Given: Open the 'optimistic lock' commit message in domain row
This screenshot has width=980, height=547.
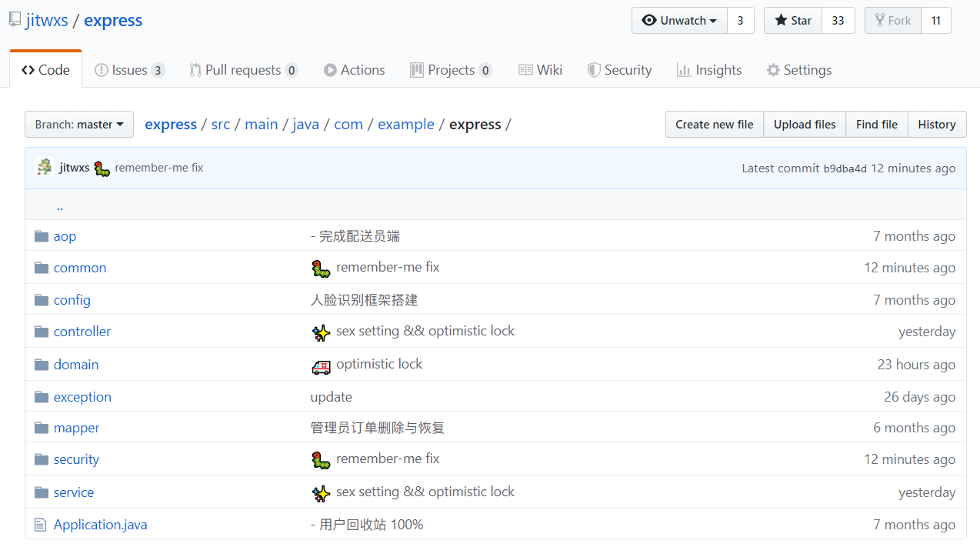Looking at the screenshot, I should click(379, 364).
